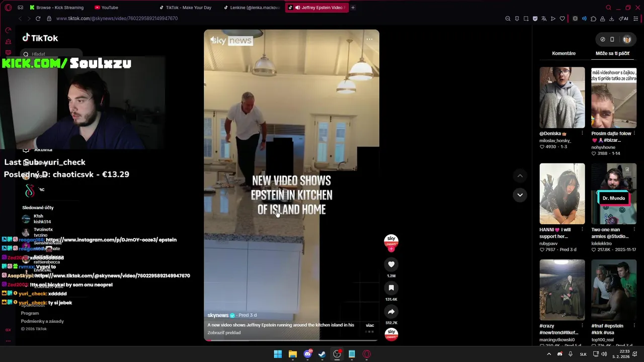This screenshot has width=644, height=362.
Task: Switch to TikTok - Make Your Day tab
Action: [186, 8]
